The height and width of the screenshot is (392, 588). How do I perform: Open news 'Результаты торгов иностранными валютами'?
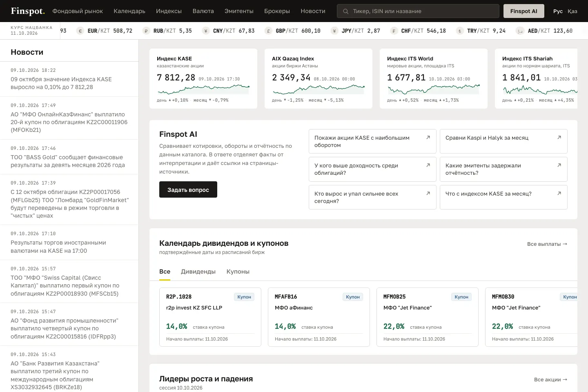pos(69,243)
